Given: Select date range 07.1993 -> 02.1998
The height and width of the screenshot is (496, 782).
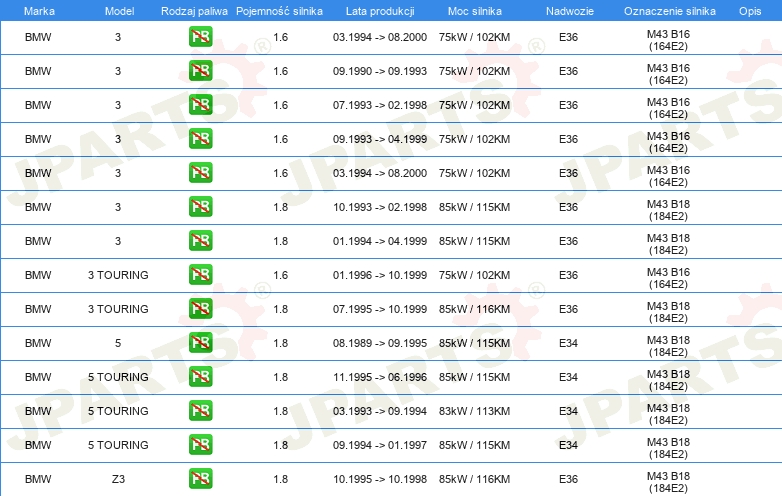Looking at the screenshot, I should [x=380, y=105].
